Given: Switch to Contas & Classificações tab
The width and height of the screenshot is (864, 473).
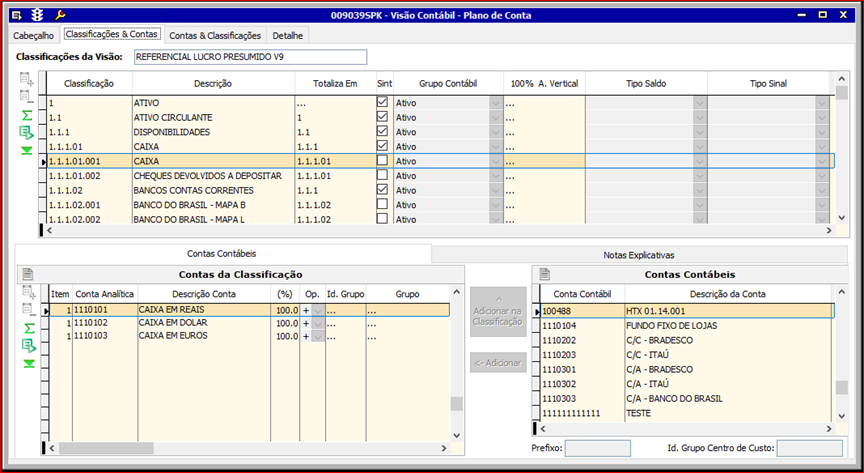Looking at the screenshot, I should tap(216, 35).
